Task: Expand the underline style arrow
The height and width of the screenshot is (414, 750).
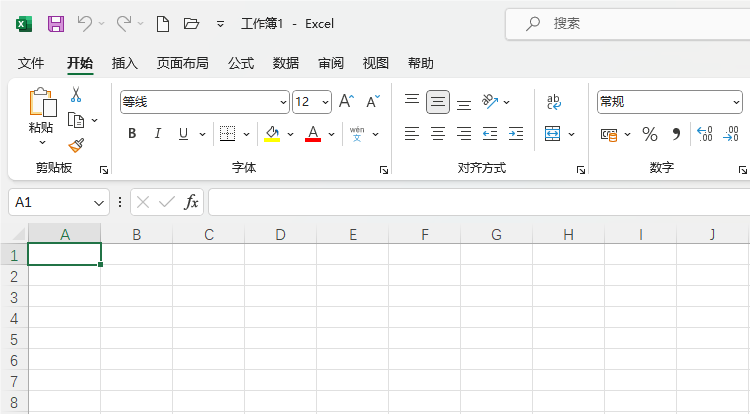Action: pyautogui.click(x=202, y=134)
